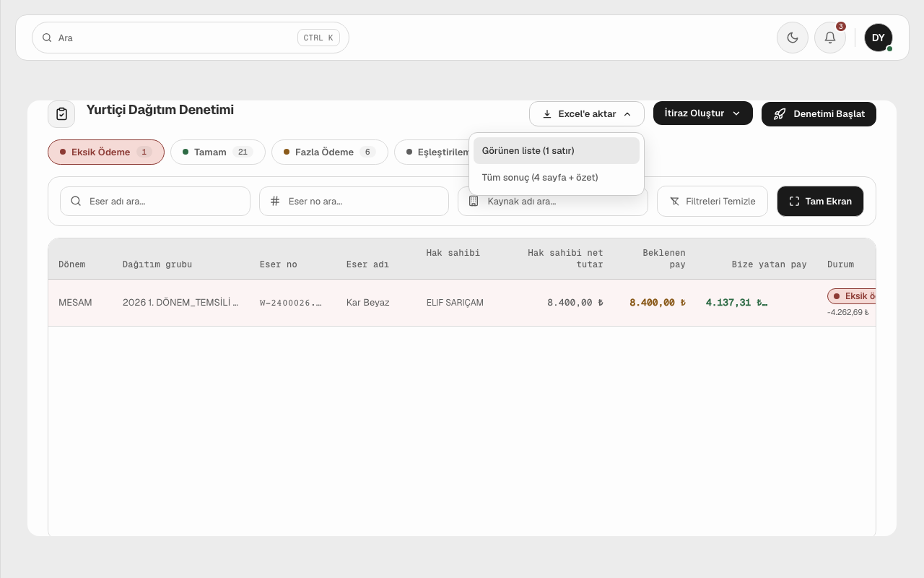Click the Eksik ö… status badge in the row
Screen dimensions: 924x578
click(x=852, y=296)
